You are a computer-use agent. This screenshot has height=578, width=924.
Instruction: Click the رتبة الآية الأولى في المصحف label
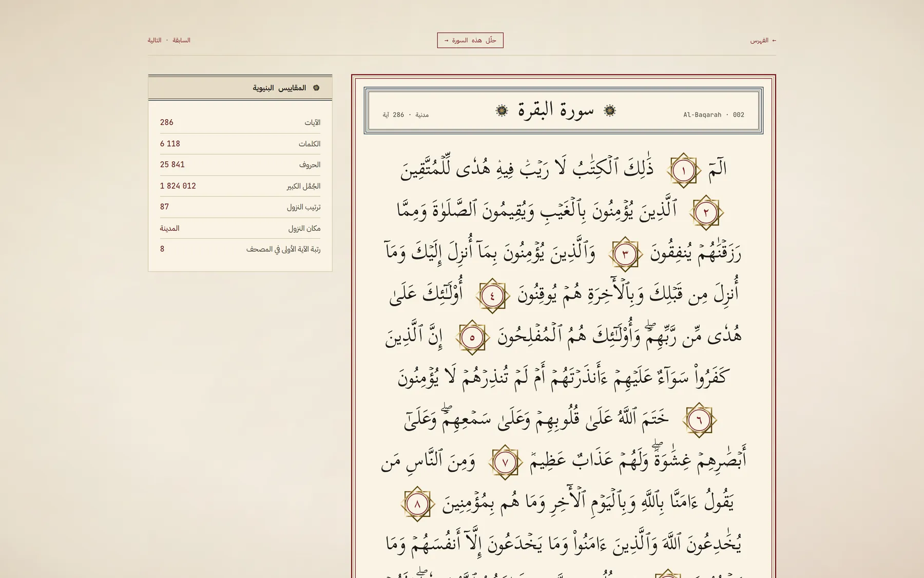click(283, 249)
